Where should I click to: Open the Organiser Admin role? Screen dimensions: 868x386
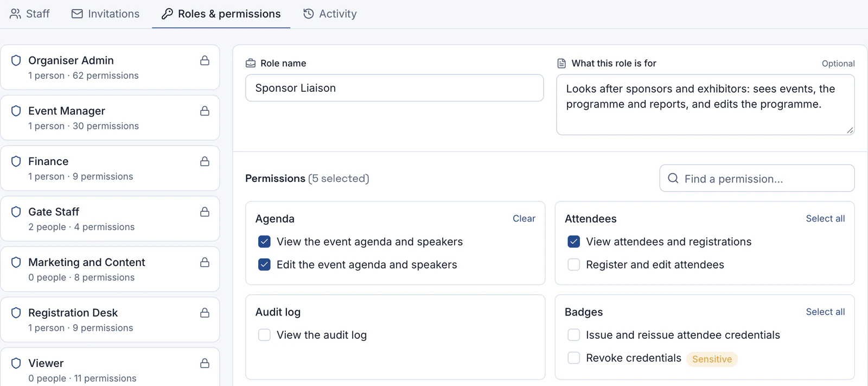tap(110, 67)
